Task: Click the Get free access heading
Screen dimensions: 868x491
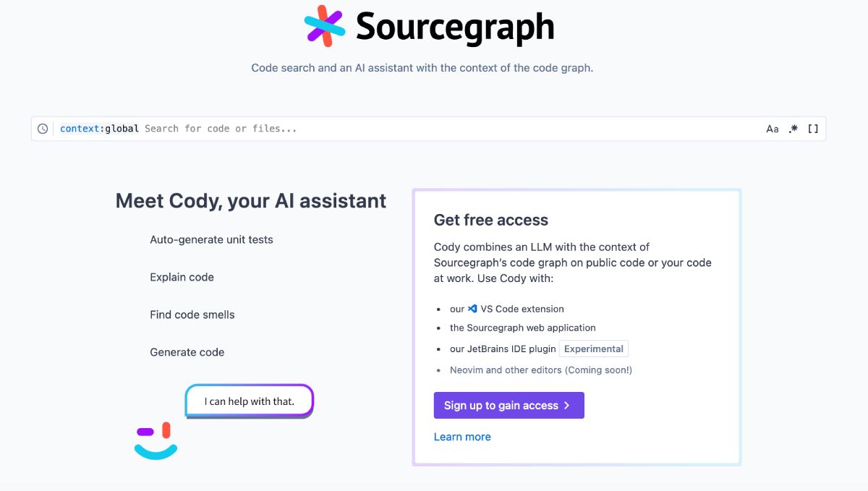Action: (x=490, y=220)
